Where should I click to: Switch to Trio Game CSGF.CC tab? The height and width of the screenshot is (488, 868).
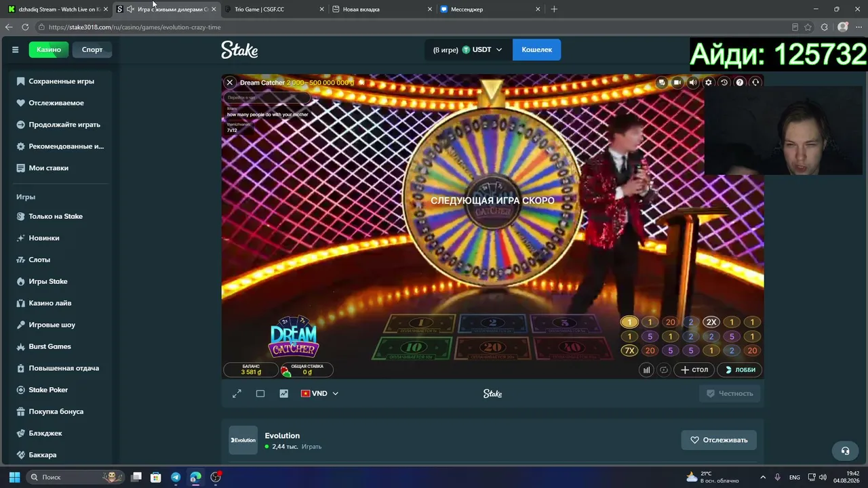point(274,9)
